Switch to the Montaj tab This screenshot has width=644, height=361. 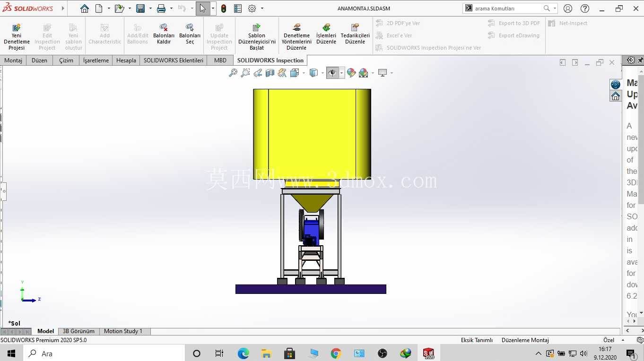[x=14, y=60]
